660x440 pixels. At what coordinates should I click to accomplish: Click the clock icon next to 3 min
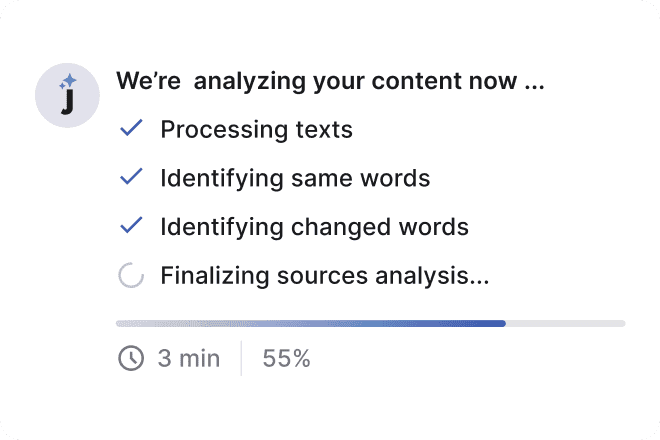[x=131, y=358]
